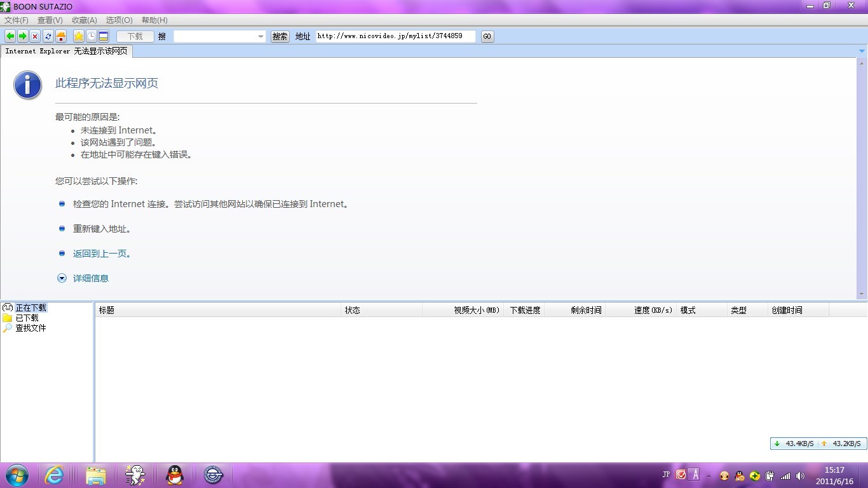Refresh the page using the blue arrows icon
This screenshot has width=868, height=488.
click(x=48, y=36)
